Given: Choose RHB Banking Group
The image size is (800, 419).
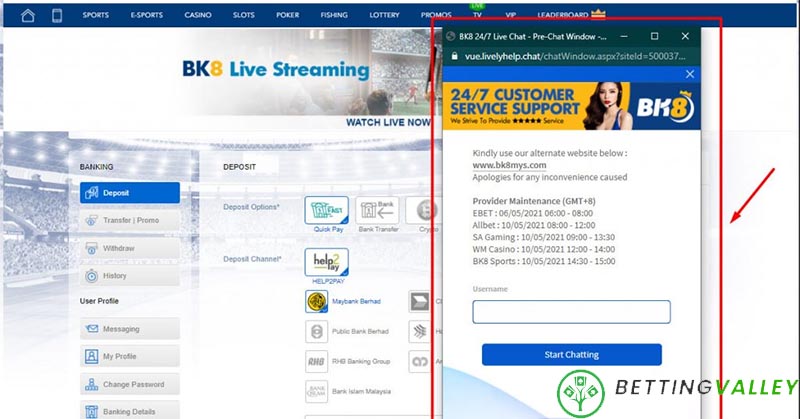Looking at the screenshot, I should [x=348, y=361].
